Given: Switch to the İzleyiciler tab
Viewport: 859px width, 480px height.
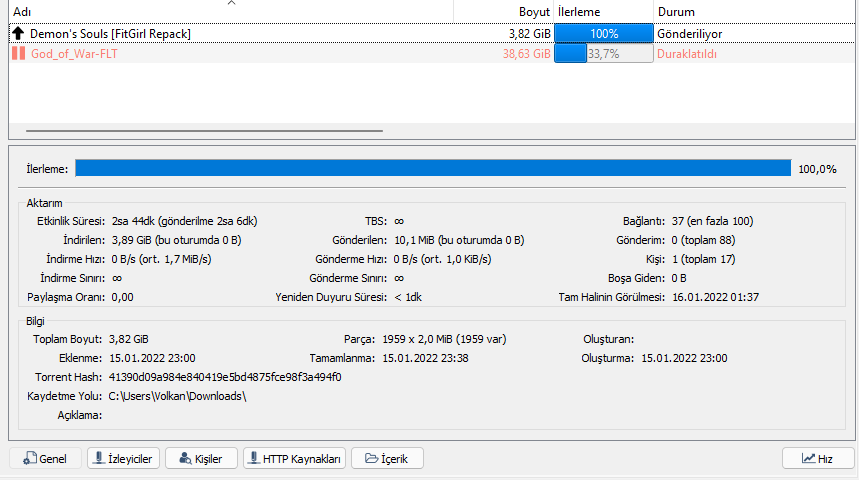Looking at the screenshot, I should (x=123, y=459).
